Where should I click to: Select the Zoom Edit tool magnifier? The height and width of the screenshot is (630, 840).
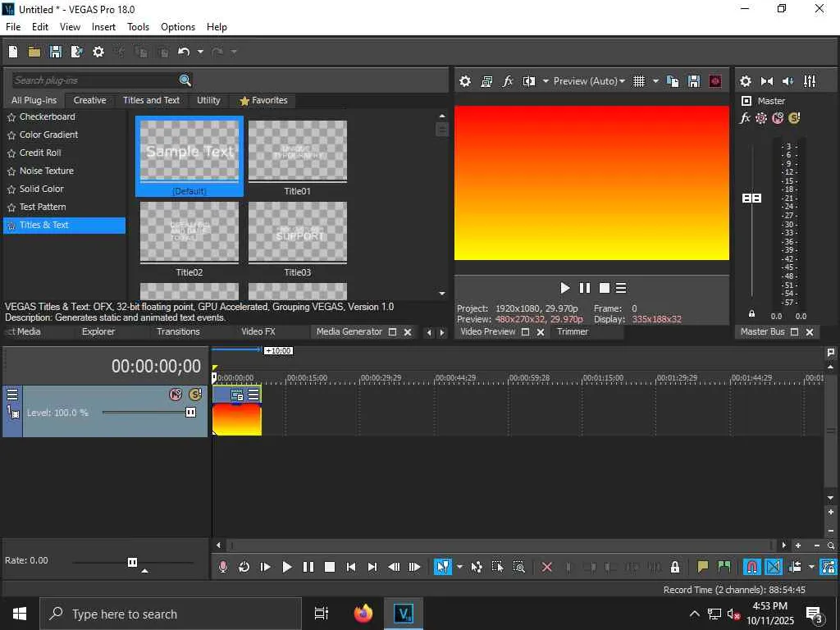[x=518, y=567]
